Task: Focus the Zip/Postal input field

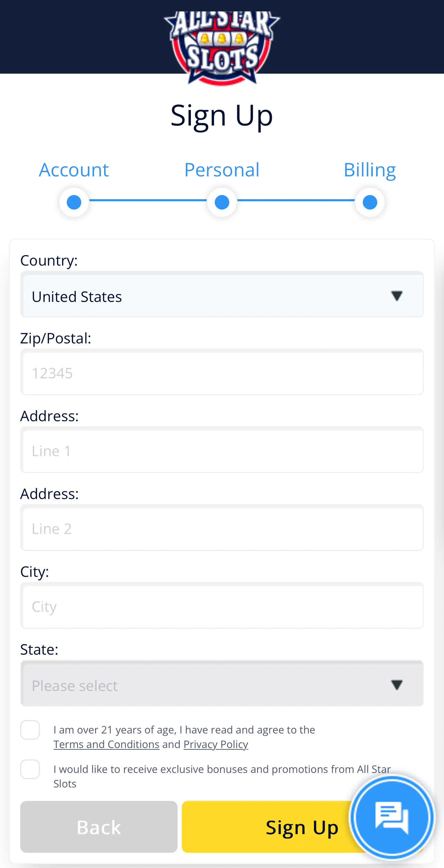Action: (222, 372)
